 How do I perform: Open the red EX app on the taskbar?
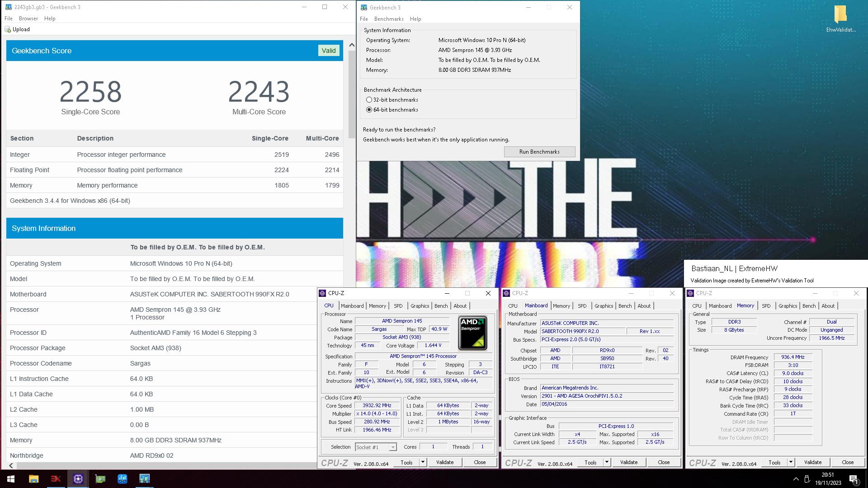point(56,479)
